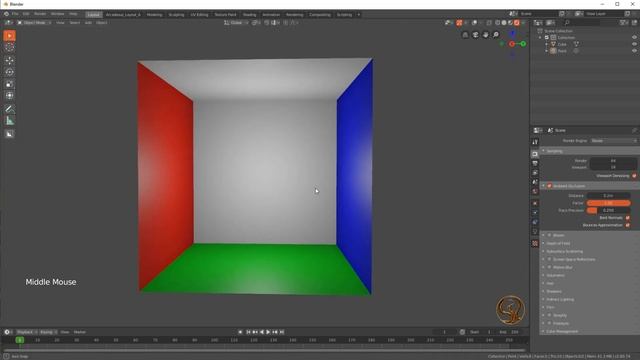Open the Object Mode dropdown

(x=34, y=23)
